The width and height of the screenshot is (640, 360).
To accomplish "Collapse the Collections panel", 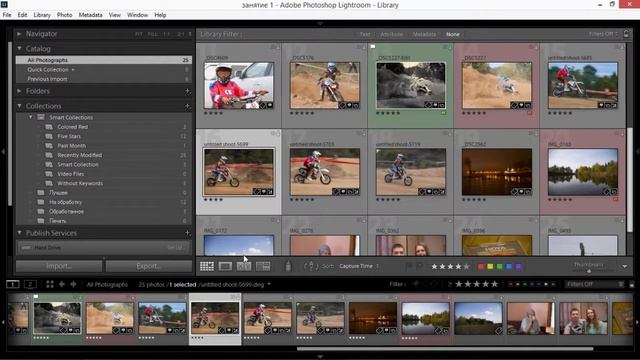I will 19,106.
